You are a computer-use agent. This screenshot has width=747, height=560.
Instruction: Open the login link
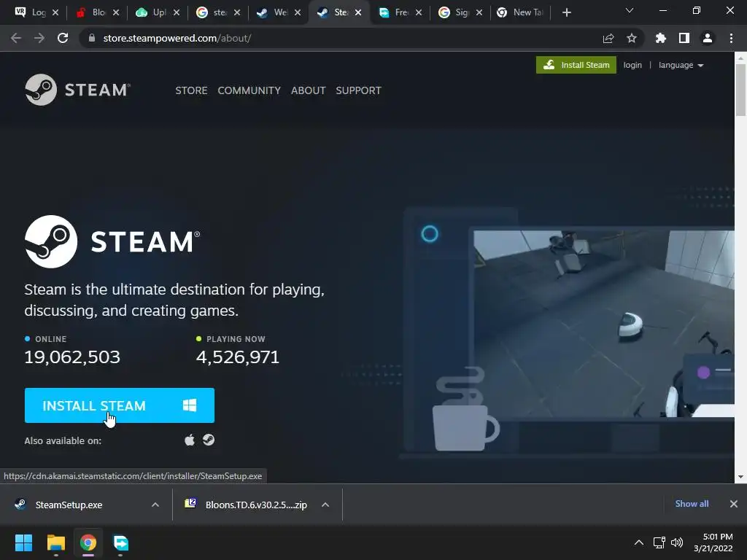pos(632,65)
